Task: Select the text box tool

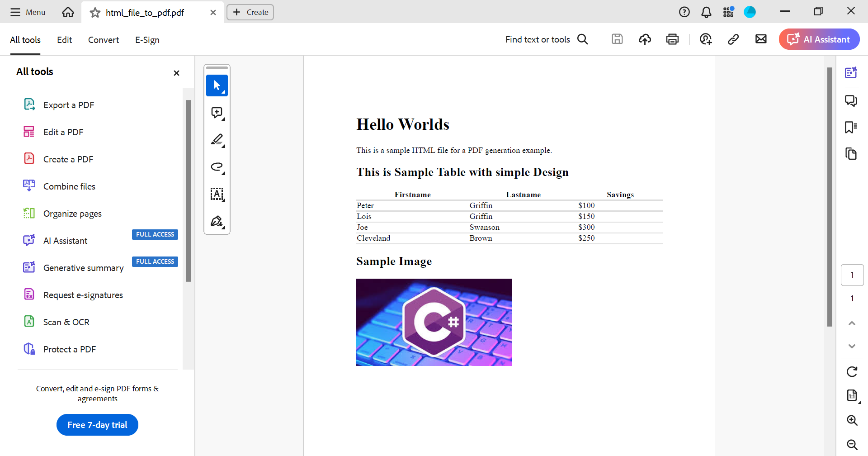Action: [x=217, y=194]
